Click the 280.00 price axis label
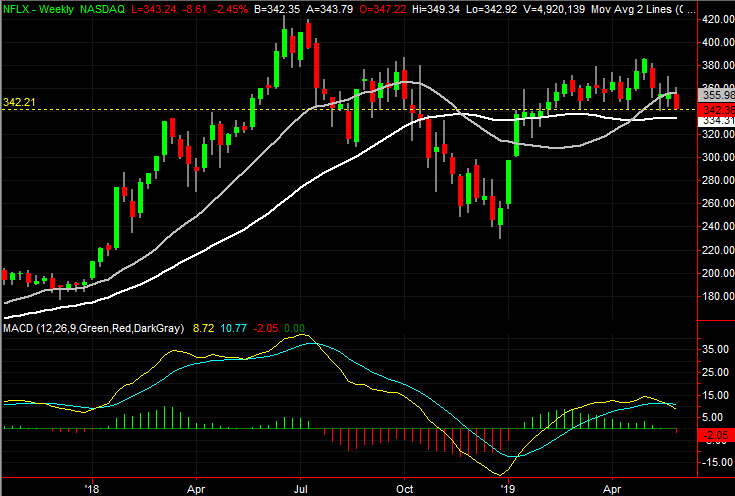 coord(718,180)
